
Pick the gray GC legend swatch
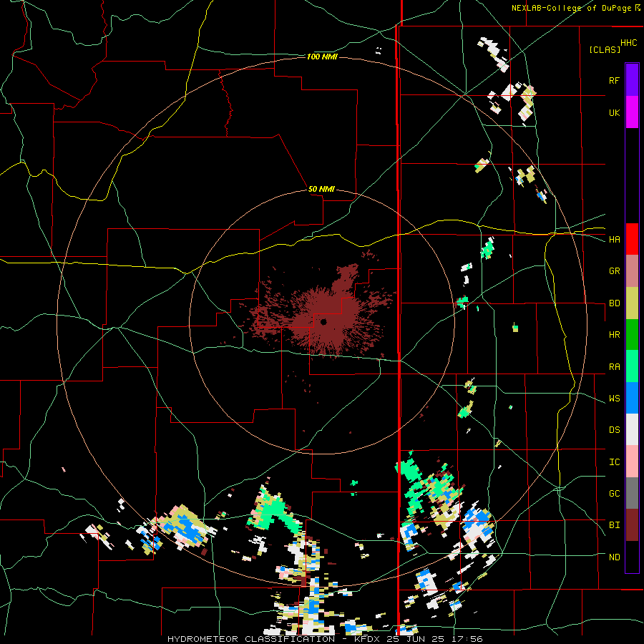(x=632, y=493)
